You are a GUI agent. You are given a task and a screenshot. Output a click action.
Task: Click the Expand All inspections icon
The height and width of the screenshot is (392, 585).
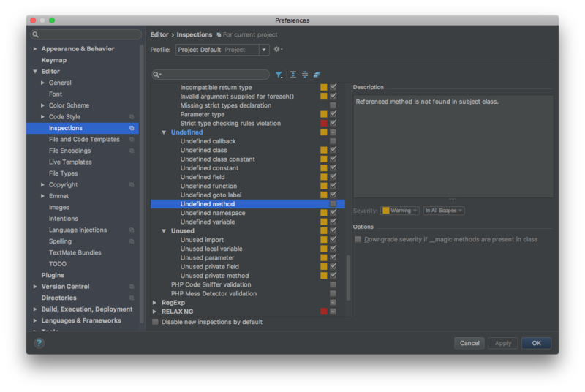pyautogui.click(x=293, y=75)
